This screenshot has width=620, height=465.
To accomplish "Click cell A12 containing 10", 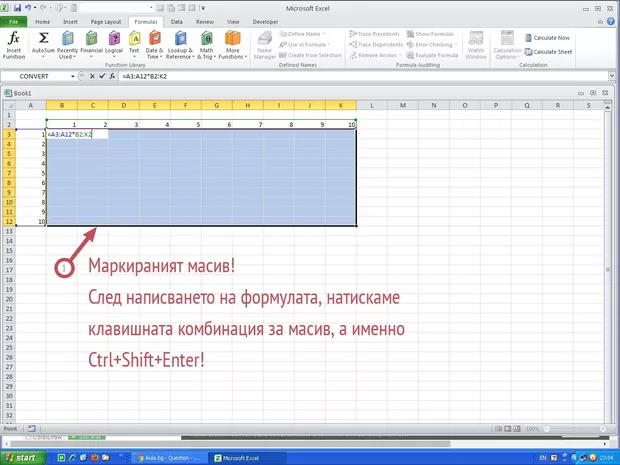I will pos(31,222).
